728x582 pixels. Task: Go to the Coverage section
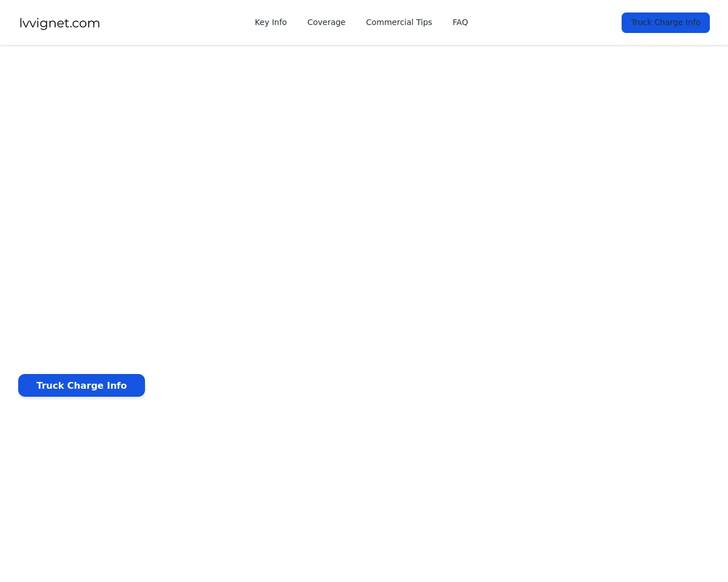pyautogui.click(x=326, y=22)
